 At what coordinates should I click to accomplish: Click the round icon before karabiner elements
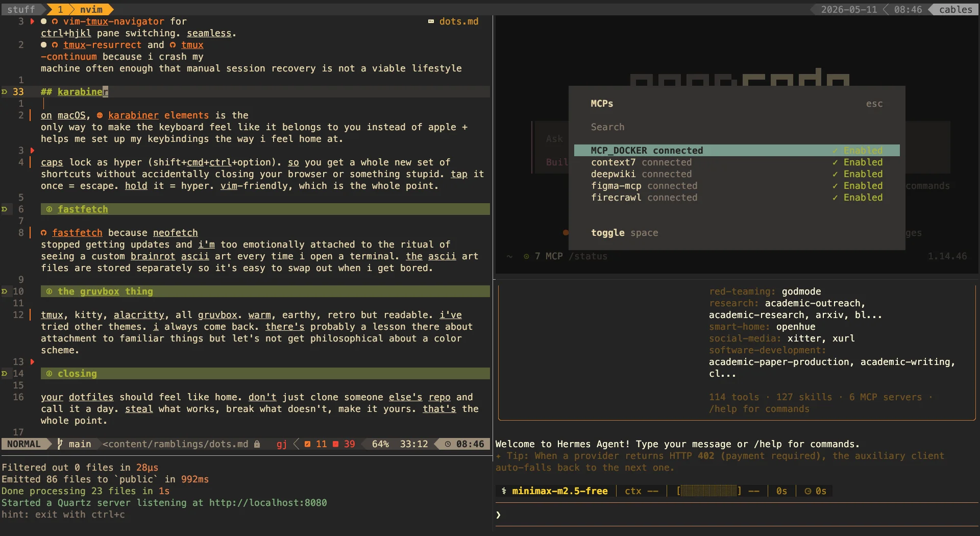click(x=100, y=115)
